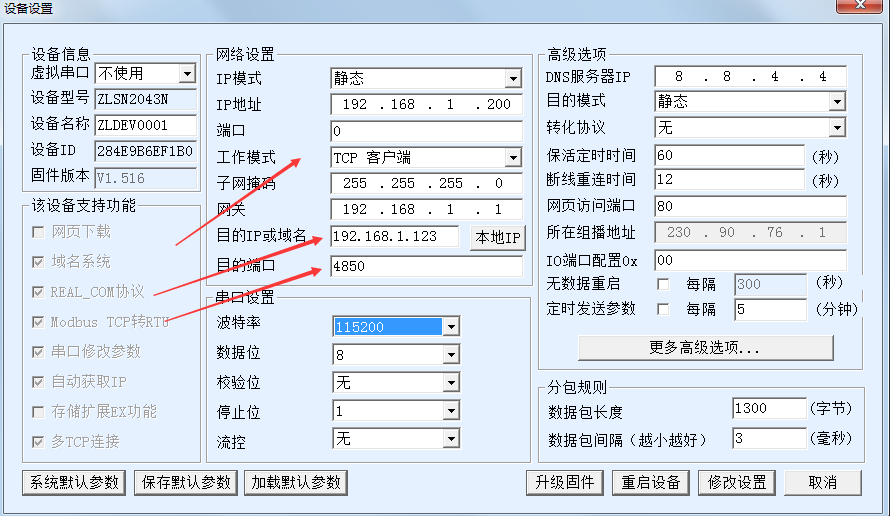Click the 升级固件 button
The height and width of the screenshot is (516, 890).
565,482
